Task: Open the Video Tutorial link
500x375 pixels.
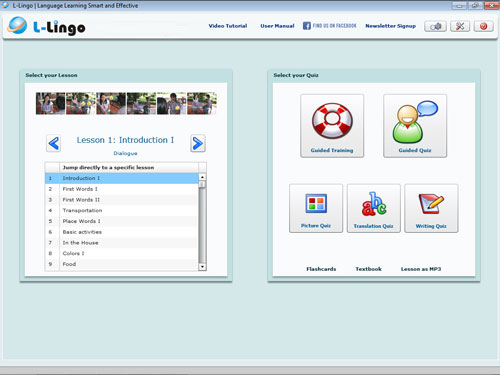Action: [x=228, y=26]
